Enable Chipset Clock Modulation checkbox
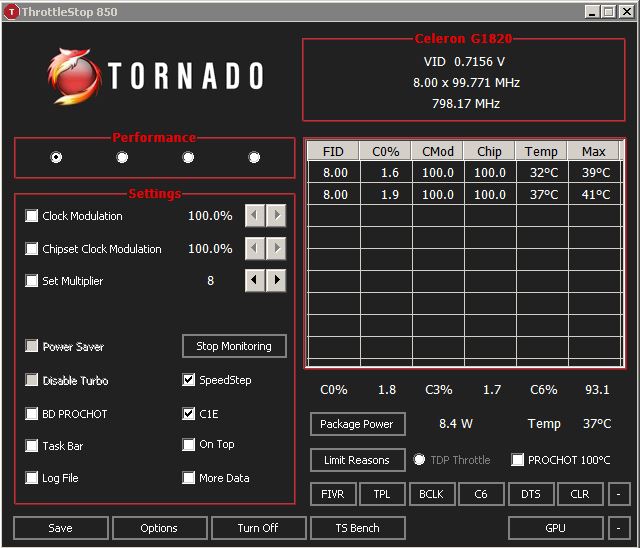 click(x=31, y=248)
